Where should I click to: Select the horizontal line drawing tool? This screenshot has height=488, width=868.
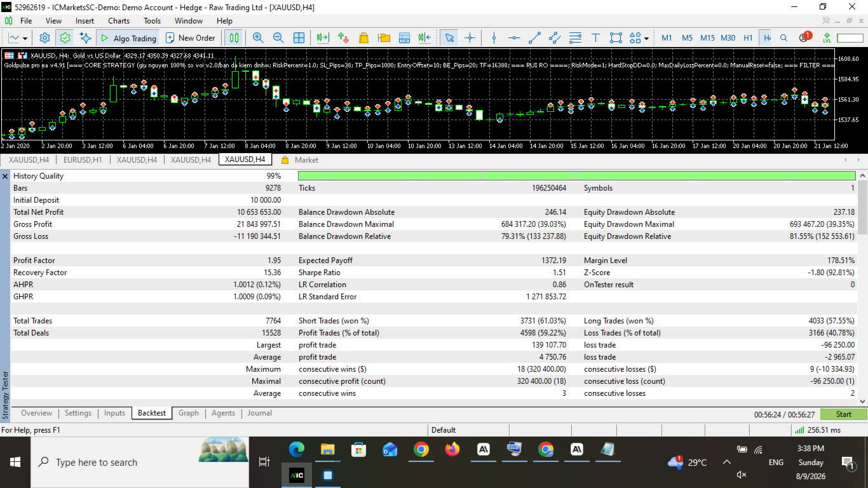click(x=515, y=37)
